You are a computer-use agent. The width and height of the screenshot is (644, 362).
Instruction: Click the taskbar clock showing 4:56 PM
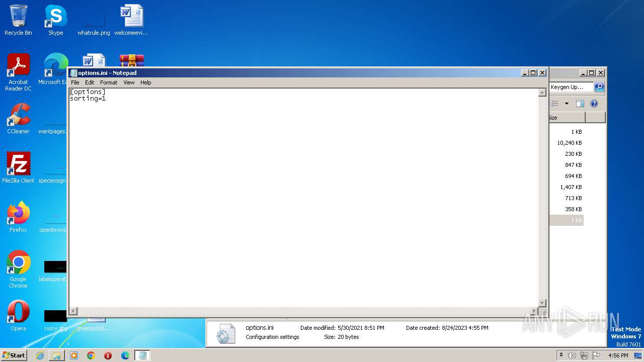[x=618, y=355]
